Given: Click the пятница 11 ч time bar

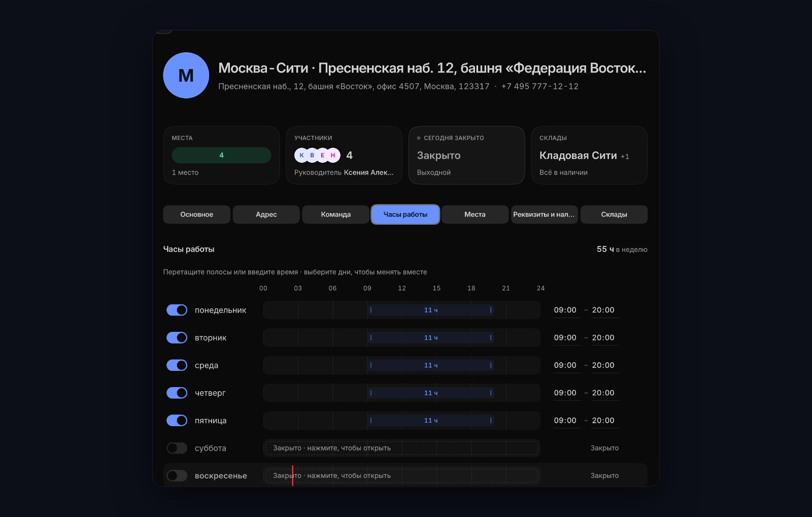Looking at the screenshot, I should pos(431,421).
